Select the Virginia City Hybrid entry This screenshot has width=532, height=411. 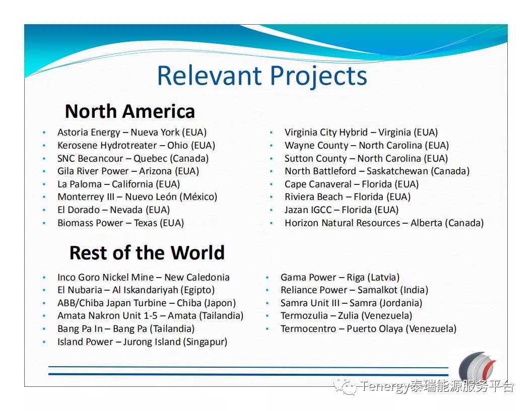pyautogui.click(x=361, y=132)
